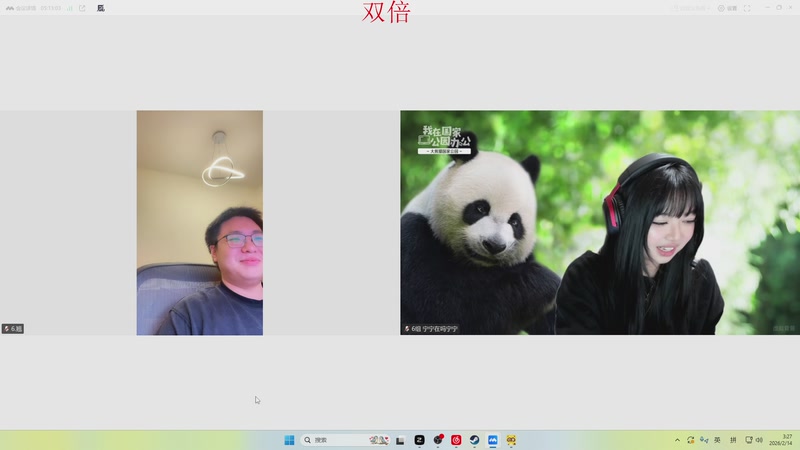
Task: Click the tray icon beside the 英 indicator
Action: tap(704, 440)
